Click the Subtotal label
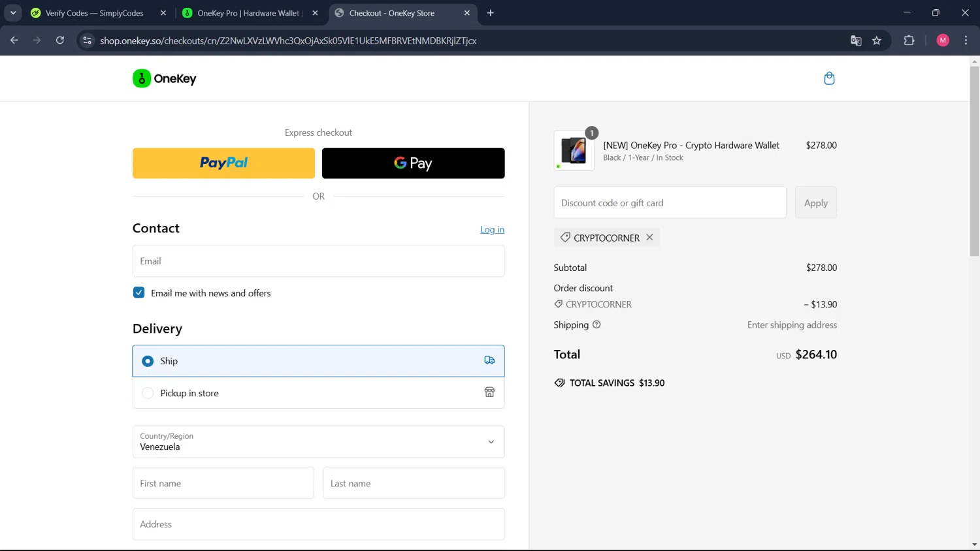The image size is (980, 551). point(570,268)
